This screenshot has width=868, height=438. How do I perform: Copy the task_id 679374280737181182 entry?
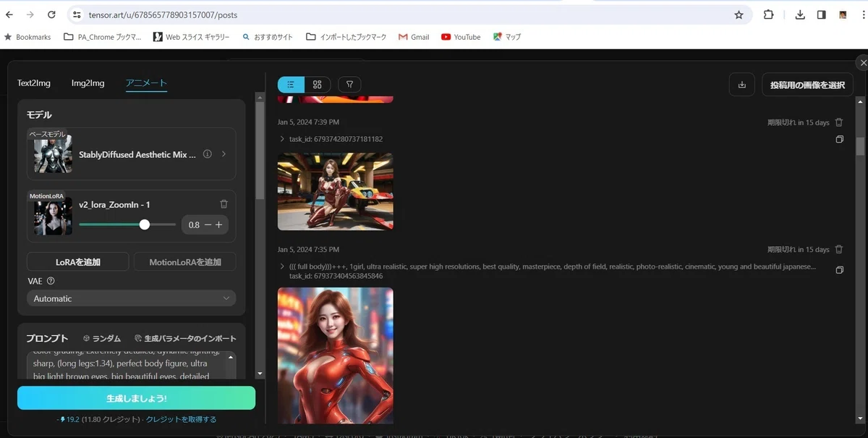click(x=840, y=139)
